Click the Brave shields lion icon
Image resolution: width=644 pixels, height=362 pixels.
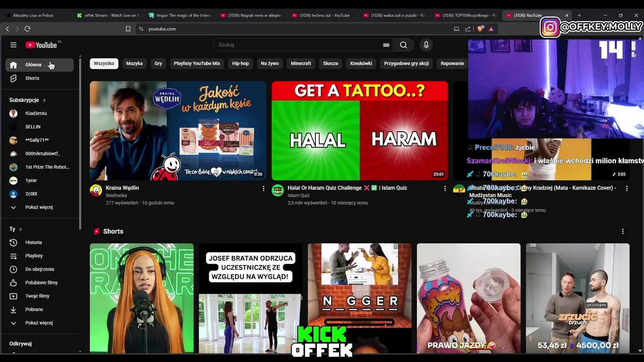pyautogui.click(x=480, y=29)
